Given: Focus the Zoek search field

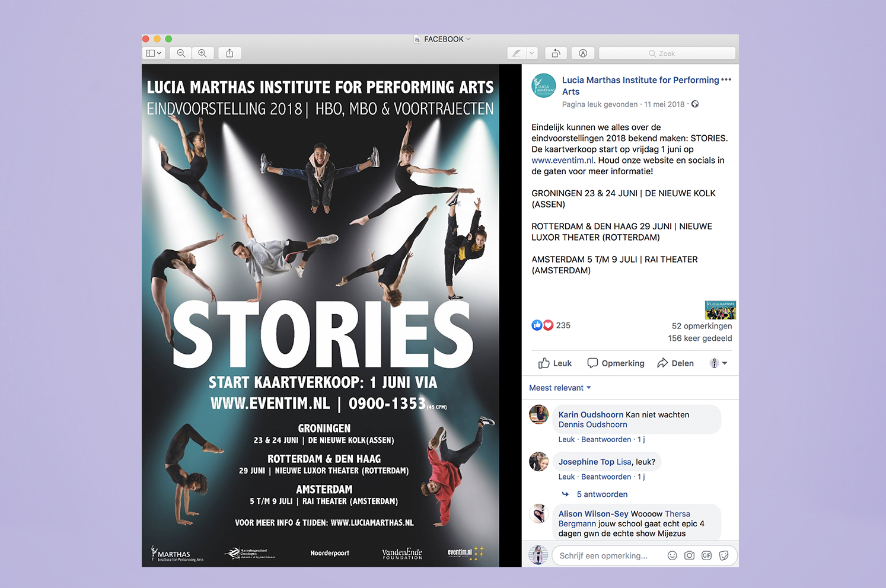Looking at the screenshot, I should [667, 53].
